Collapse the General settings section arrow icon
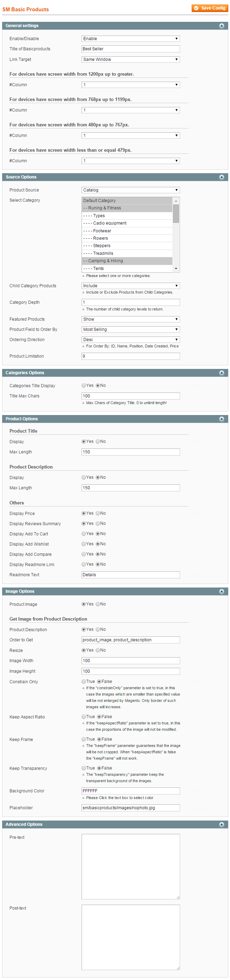This screenshot has height=980, width=230. pyautogui.click(x=221, y=26)
